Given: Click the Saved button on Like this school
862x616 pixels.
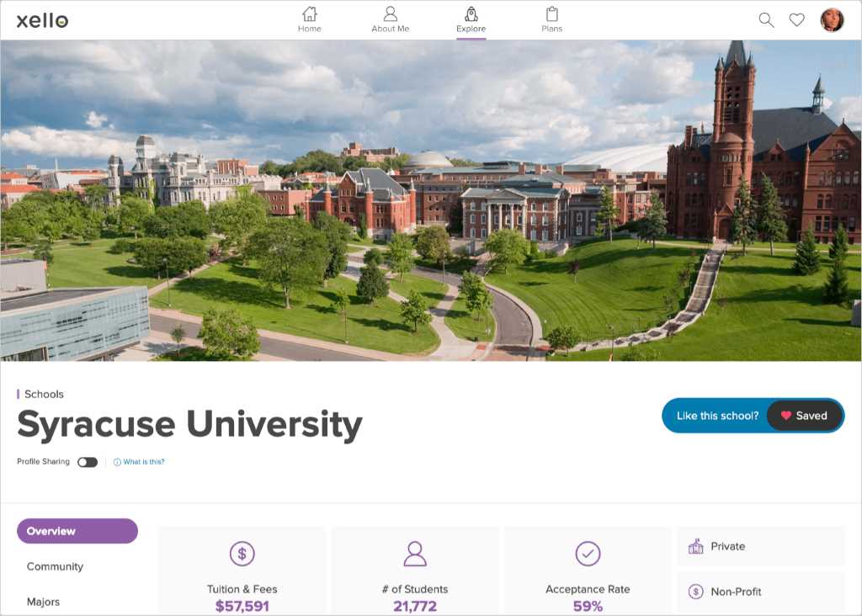Looking at the screenshot, I should tap(804, 415).
